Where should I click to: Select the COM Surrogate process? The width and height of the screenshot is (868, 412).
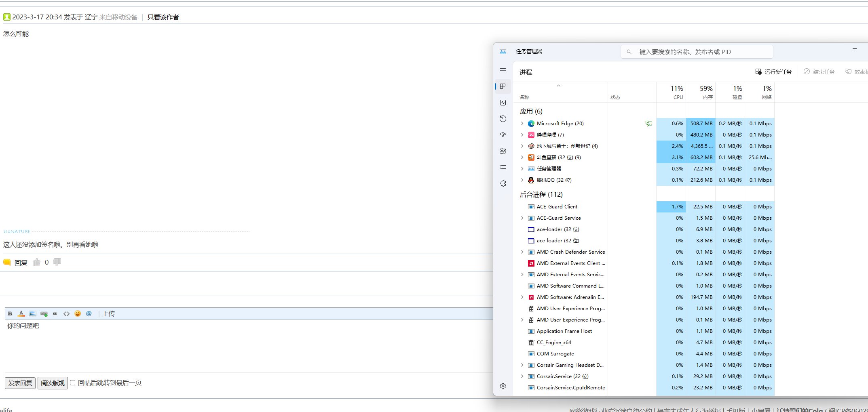point(644,354)
